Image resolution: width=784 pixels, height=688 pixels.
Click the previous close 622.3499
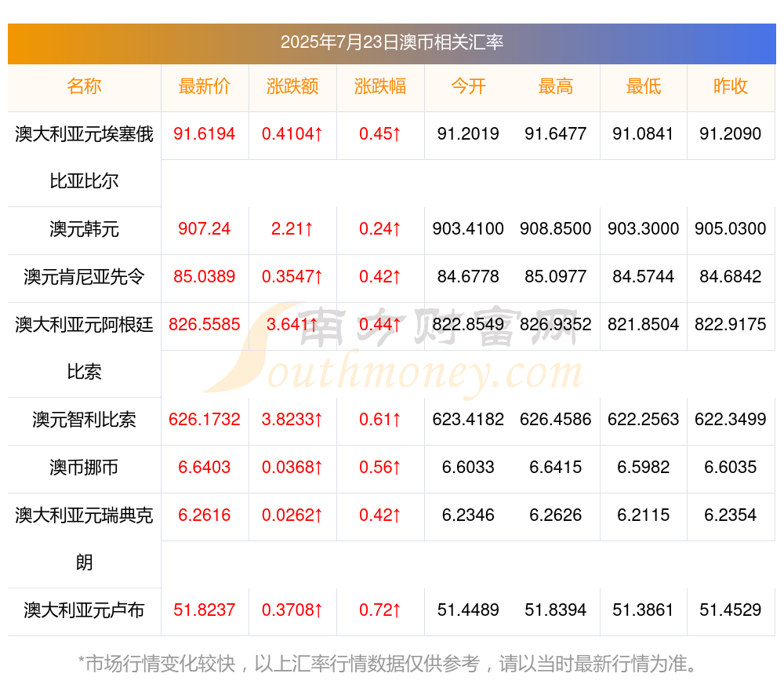pos(731,419)
